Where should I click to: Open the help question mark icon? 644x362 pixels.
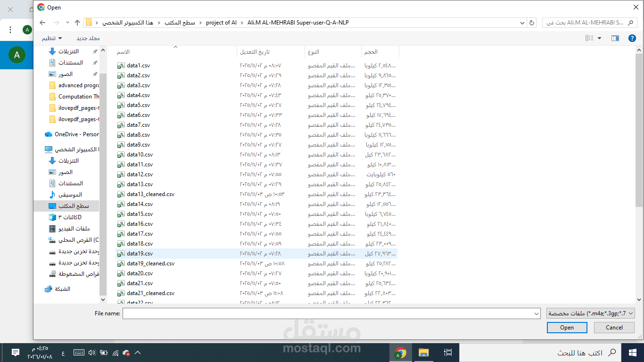click(x=632, y=38)
